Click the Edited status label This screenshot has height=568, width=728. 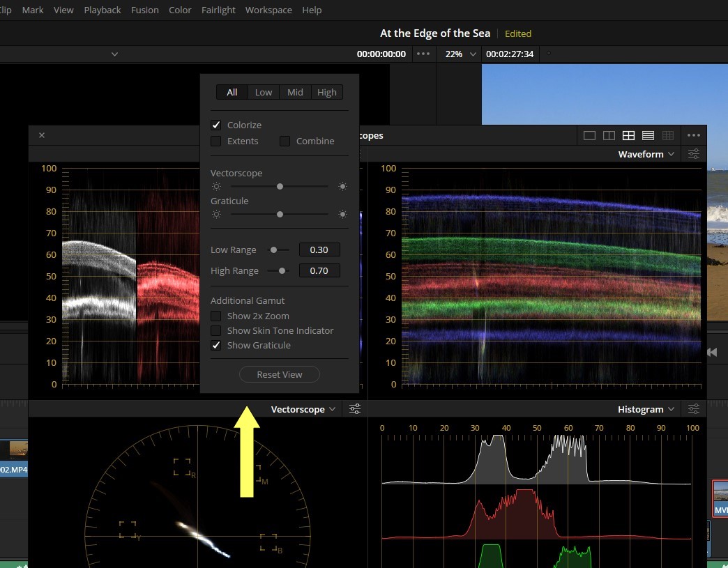[518, 34]
